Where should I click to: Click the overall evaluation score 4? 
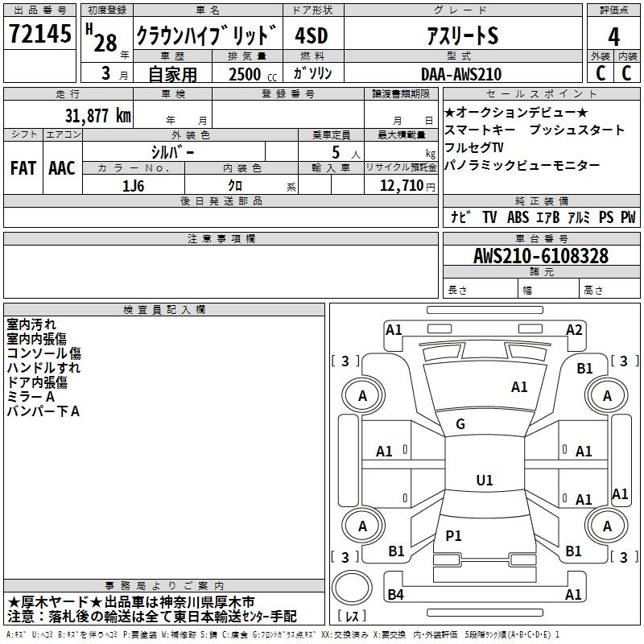[x=613, y=36]
